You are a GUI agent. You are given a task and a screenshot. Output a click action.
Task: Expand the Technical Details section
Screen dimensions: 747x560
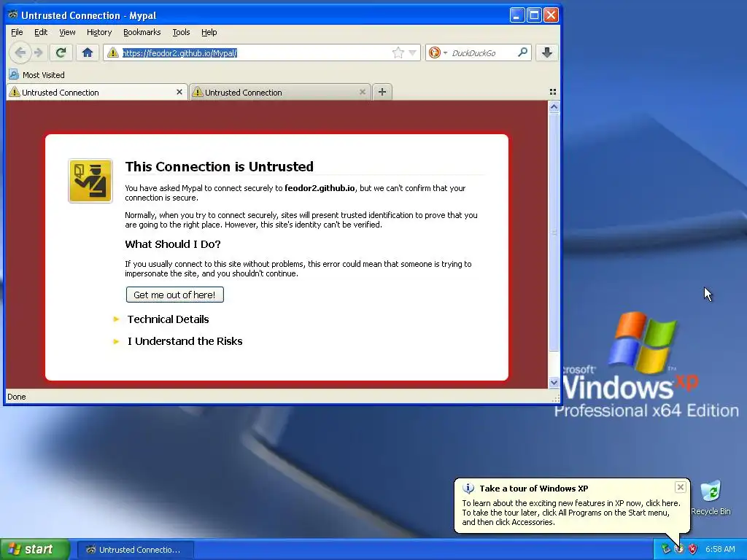(168, 319)
